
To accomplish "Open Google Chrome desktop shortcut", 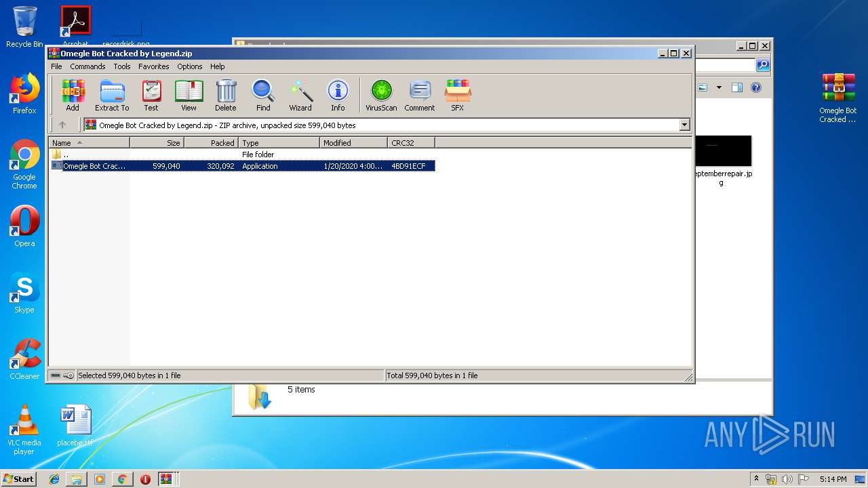I will click(x=24, y=165).
